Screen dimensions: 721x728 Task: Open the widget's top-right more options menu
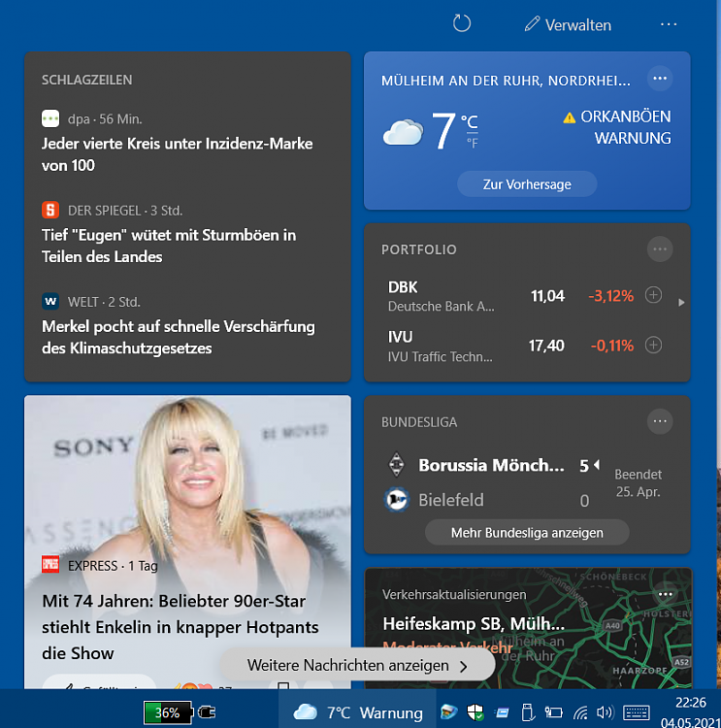[669, 24]
